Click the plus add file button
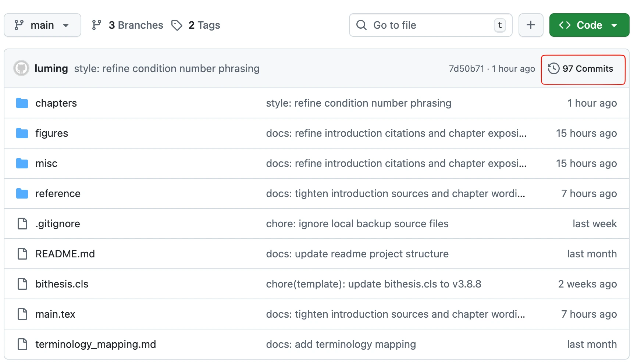Screen dimensions: 634x364 [531, 25]
